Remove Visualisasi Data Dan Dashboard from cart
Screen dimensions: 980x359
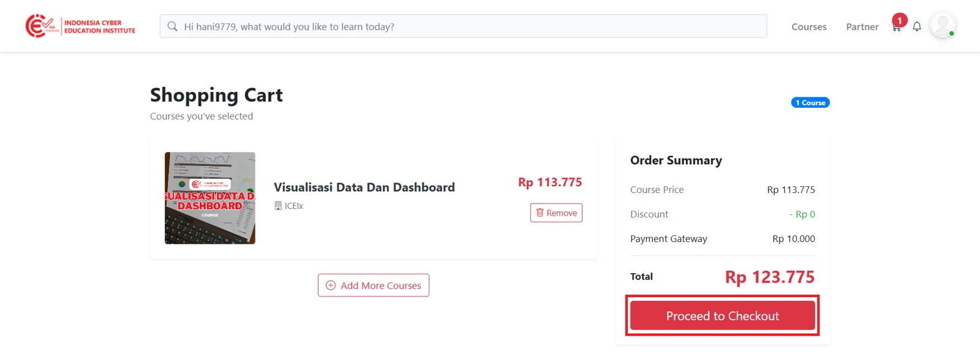(556, 213)
